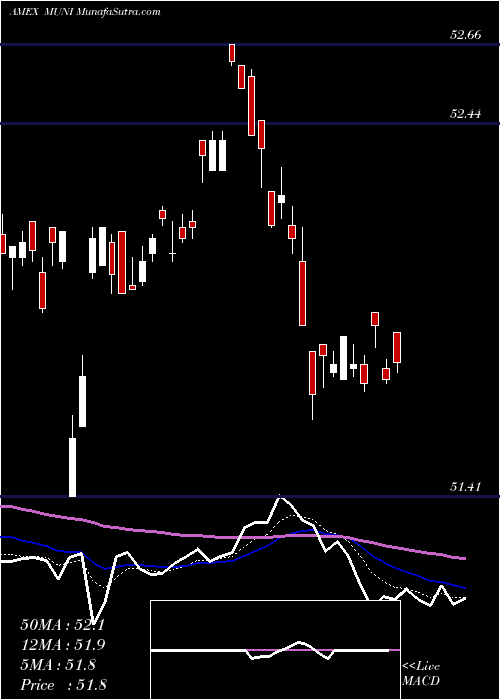Image resolution: width=500 pixels, height=700 pixels.
Task: Click the 51.41 price level label
Action: pos(466,487)
